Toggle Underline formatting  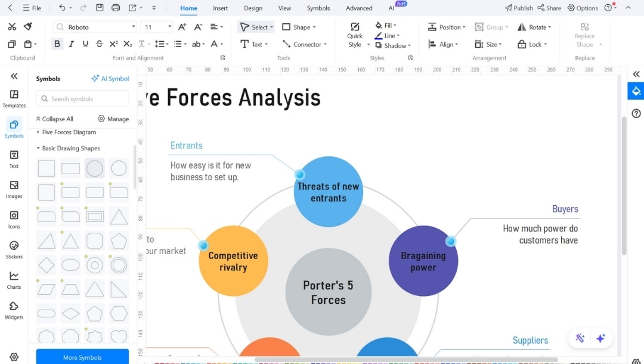click(x=85, y=44)
